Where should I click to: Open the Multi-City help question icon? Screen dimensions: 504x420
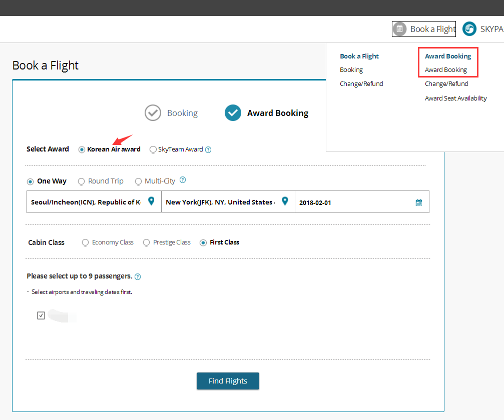click(x=183, y=180)
